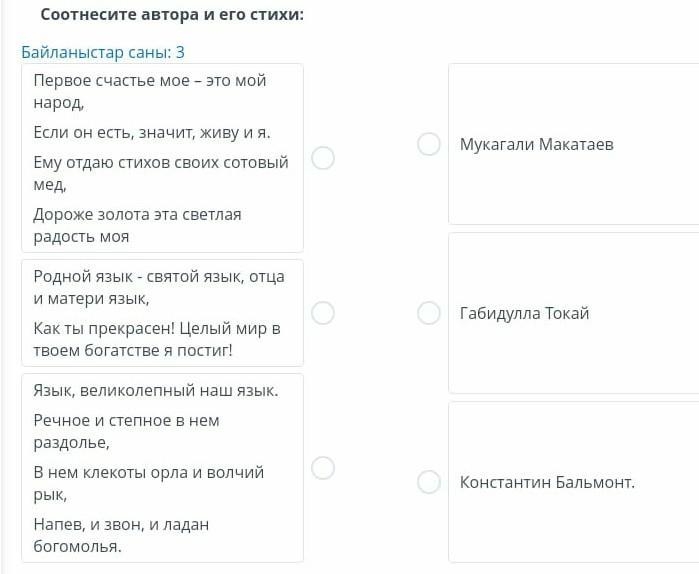Viewport: 699px width, 574px height.
Task: Click the author name "Мукагали Макатаев"
Action: click(536, 144)
